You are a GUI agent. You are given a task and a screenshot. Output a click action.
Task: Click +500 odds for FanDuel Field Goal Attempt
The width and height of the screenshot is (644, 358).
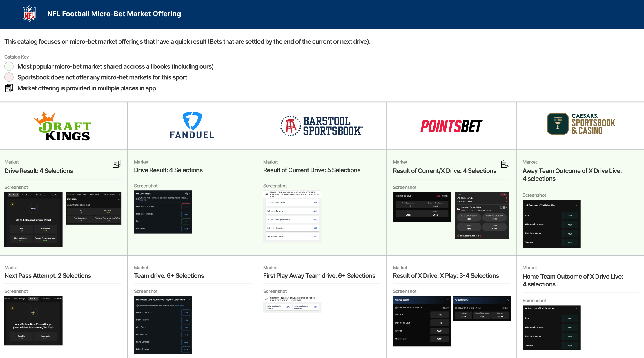tap(186, 214)
